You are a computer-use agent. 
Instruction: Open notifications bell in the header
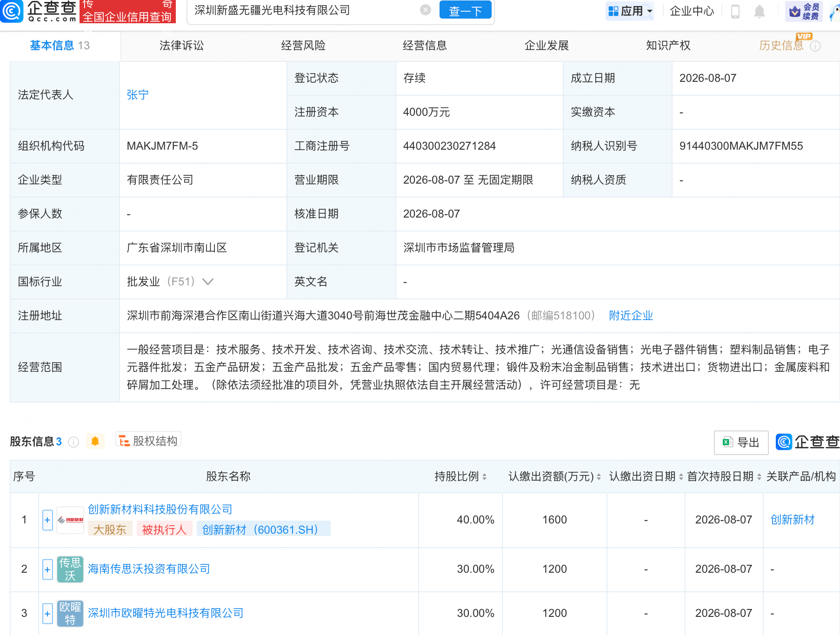tap(759, 11)
